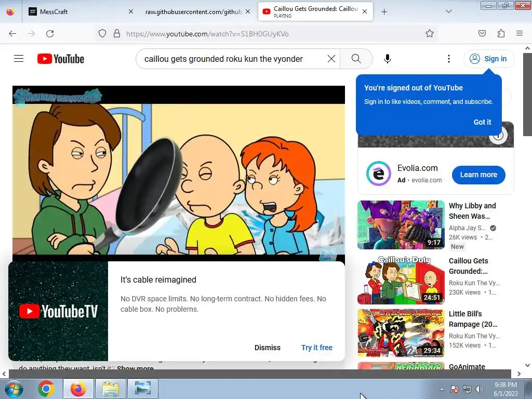Go back to the previous page
532x399 pixels.
12,34
